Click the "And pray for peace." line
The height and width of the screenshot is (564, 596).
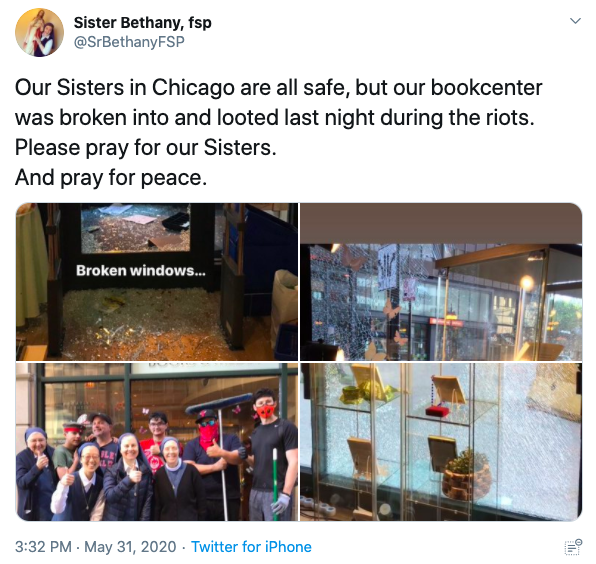[x=111, y=177]
